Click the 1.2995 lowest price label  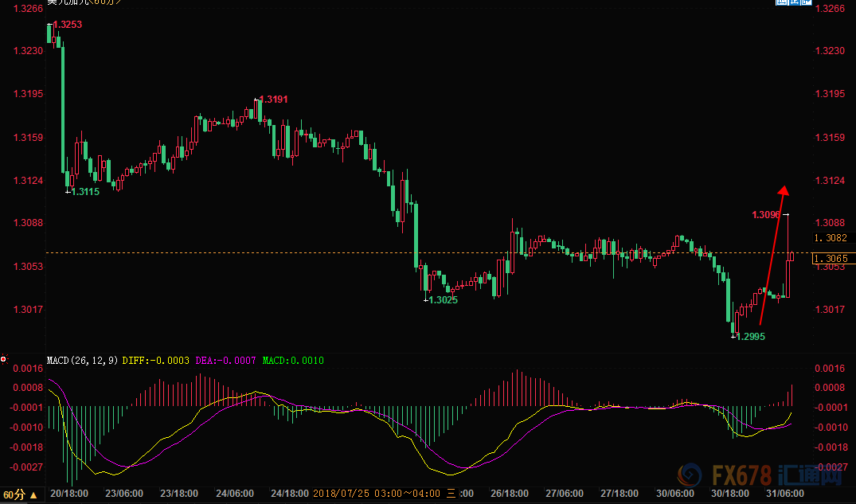[x=751, y=336]
